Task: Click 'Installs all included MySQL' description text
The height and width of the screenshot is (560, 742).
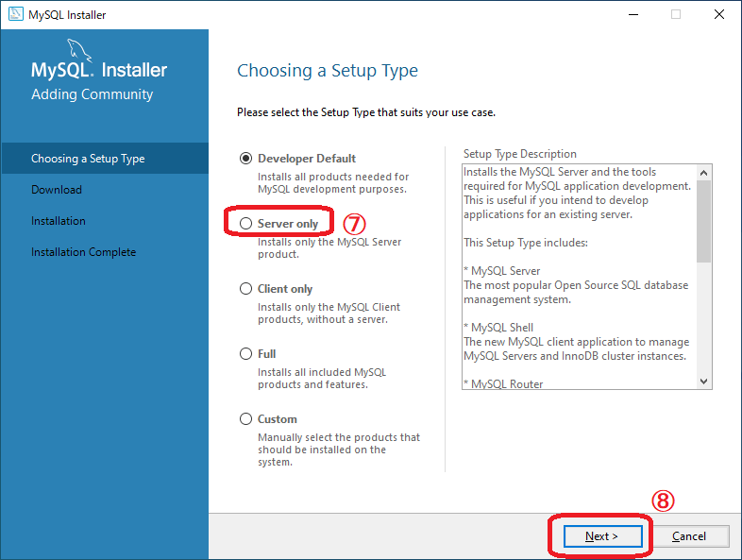Action: 322,372
